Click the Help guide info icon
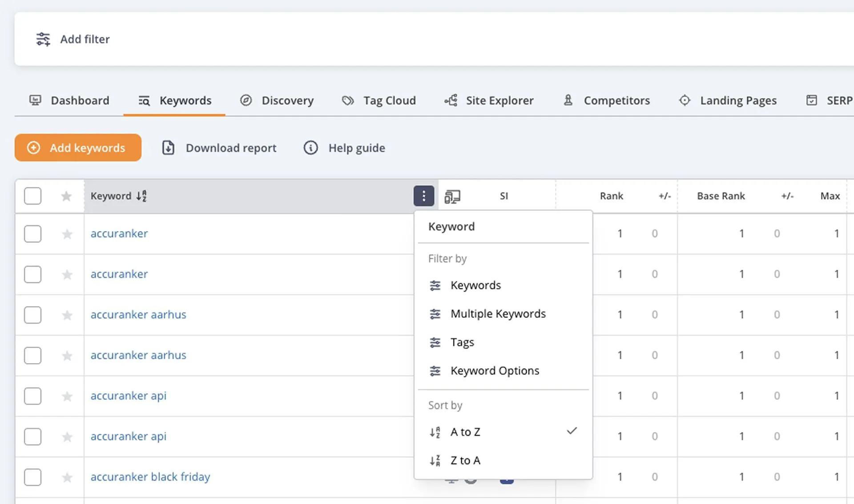 pyautogui.click(x=310, y=148)
